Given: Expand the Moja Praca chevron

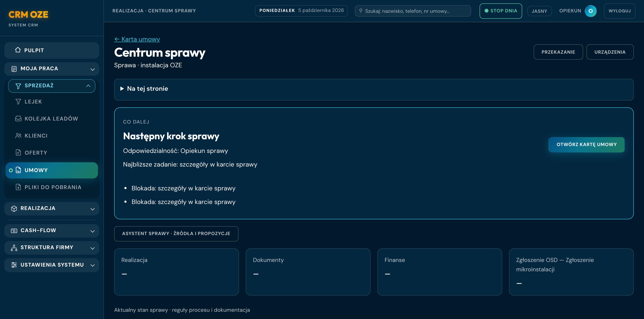Looking at the screenshot, I should (x=92, y=69).
